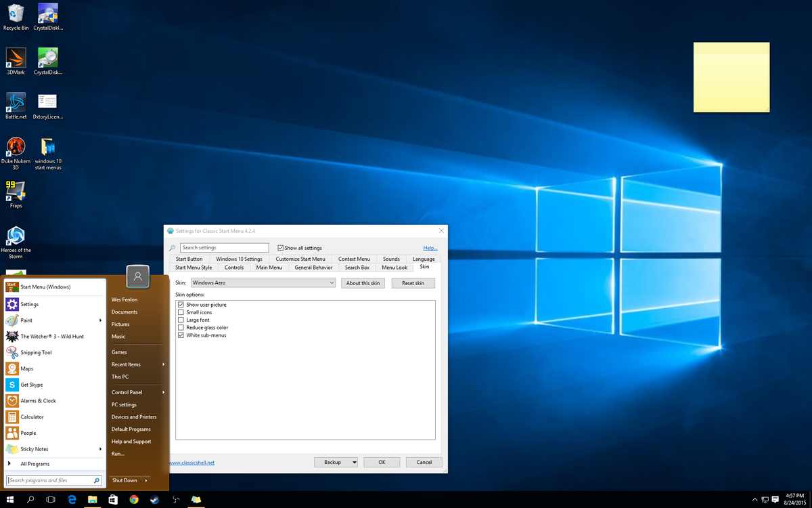Click the user picture above the Start menu

(137, 276)
